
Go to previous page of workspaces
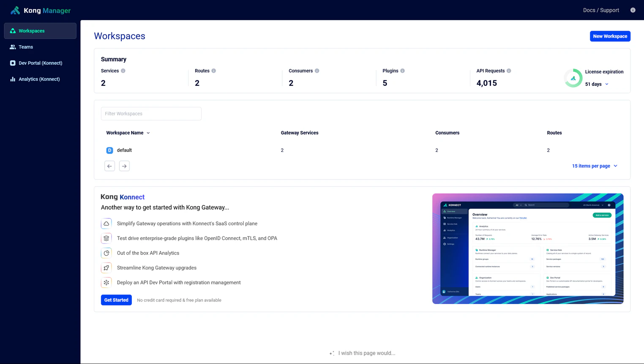[109, 166]
